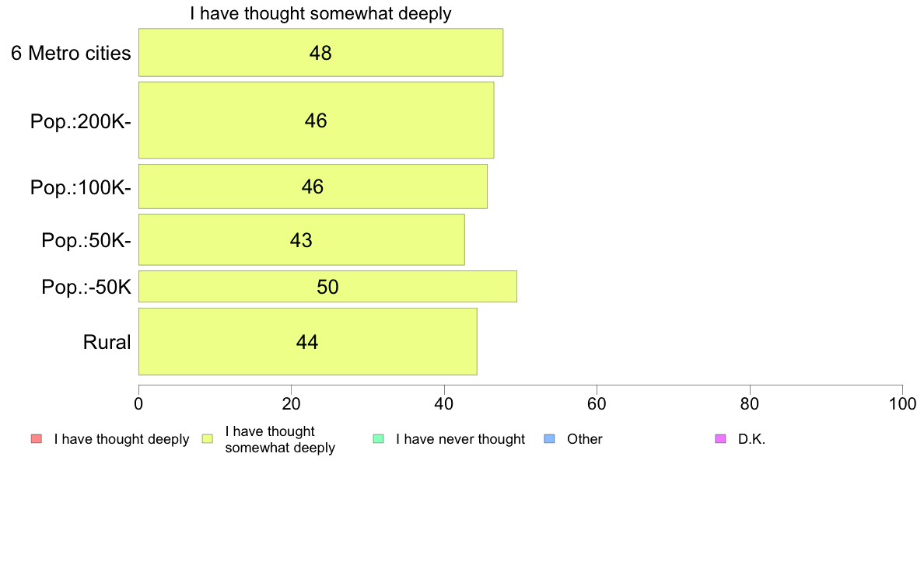
Task: Select the Rural bar showing 44
Action: pos(307,342)
